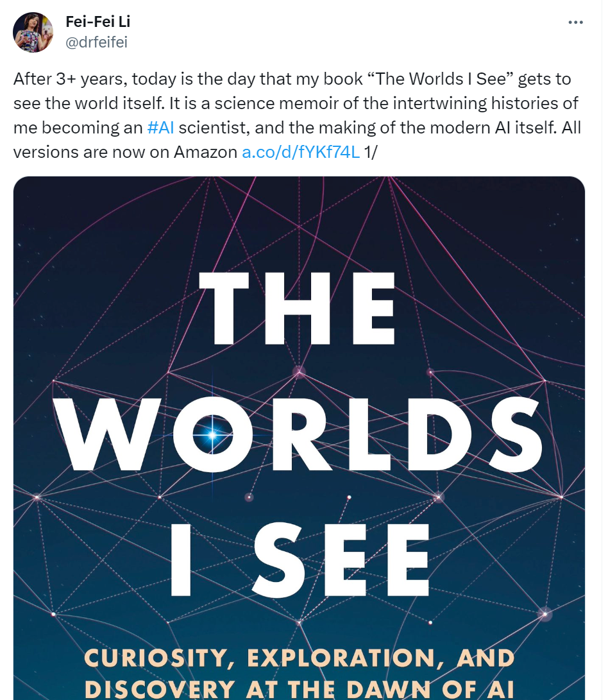Open the Fei-Fei Li display name profile link

[x=98, y=21]
